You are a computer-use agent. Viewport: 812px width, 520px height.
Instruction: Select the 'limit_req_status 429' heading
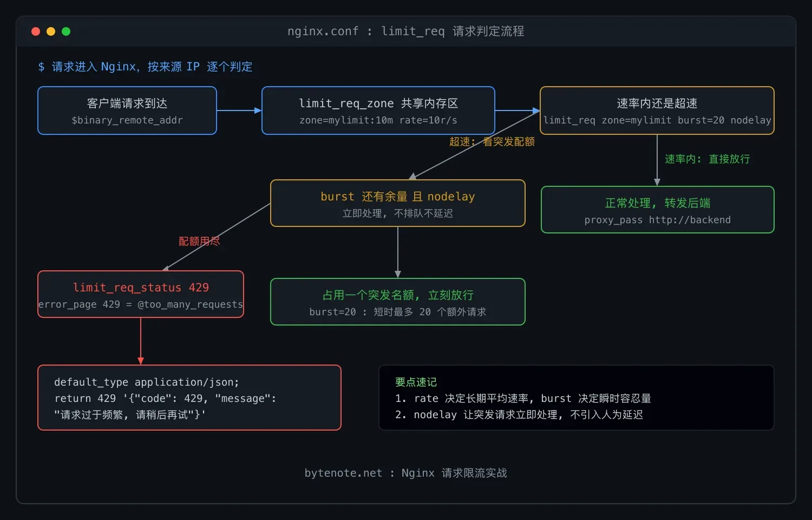tap(141, 288)
